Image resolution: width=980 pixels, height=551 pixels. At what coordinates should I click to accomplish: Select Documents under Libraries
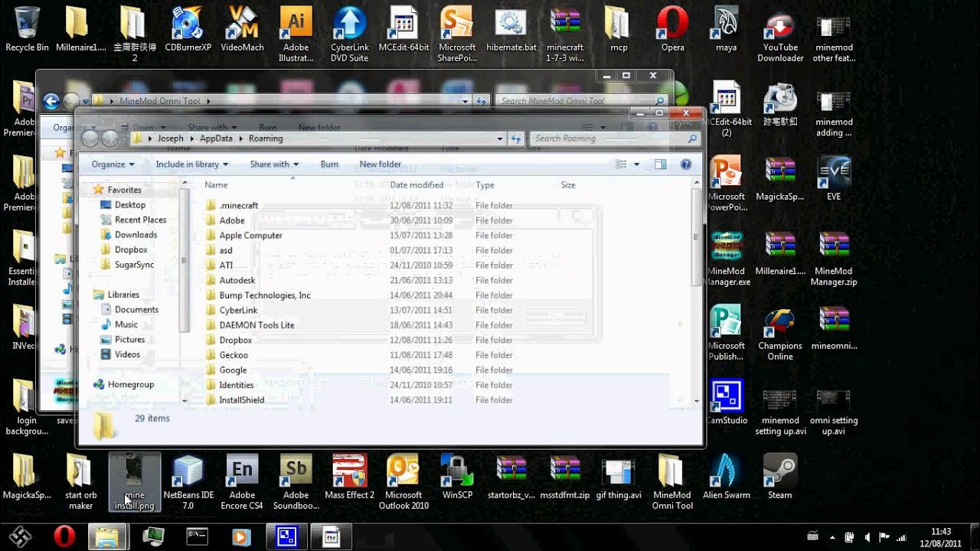point(136,309)
